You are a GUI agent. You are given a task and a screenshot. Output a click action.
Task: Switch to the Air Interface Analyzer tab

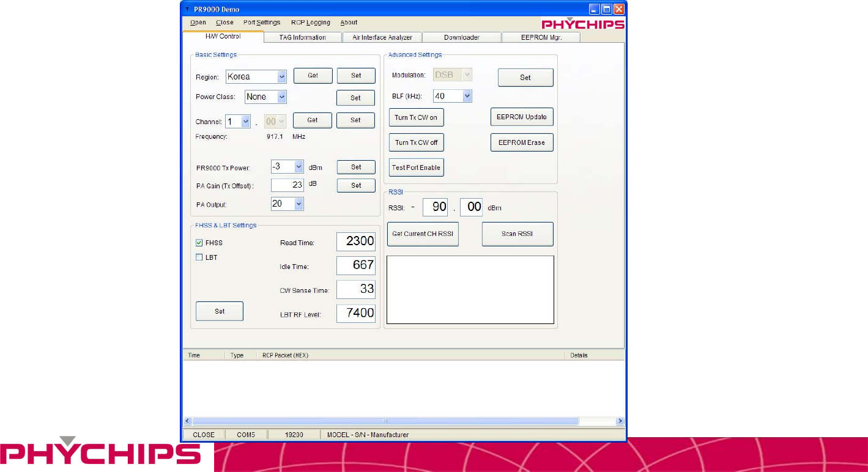point(382,37)
